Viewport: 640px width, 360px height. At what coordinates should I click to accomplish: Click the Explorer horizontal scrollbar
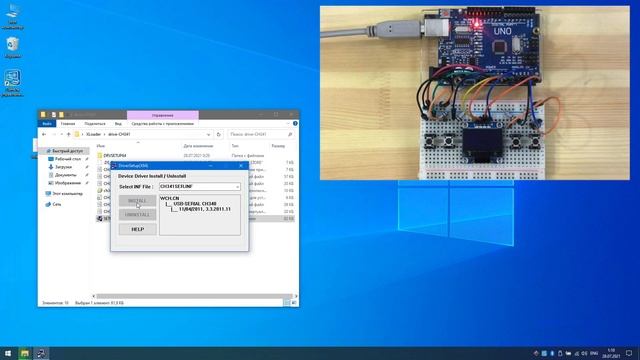pos(195,296)
